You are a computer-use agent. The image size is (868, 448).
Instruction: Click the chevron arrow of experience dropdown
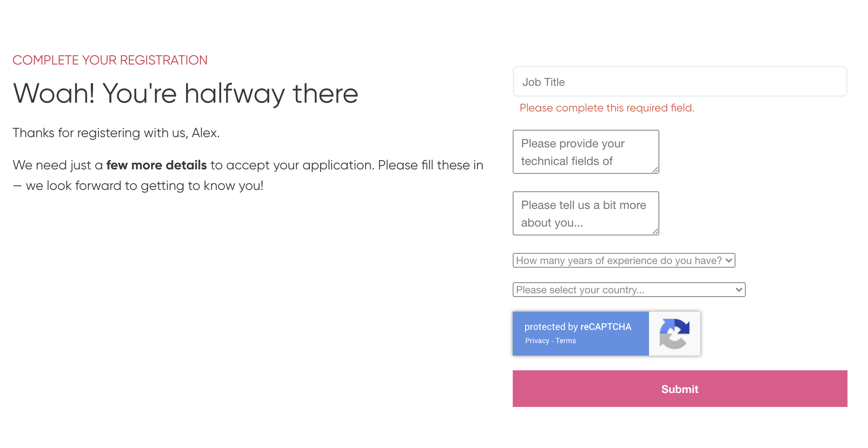click(728, 260)
